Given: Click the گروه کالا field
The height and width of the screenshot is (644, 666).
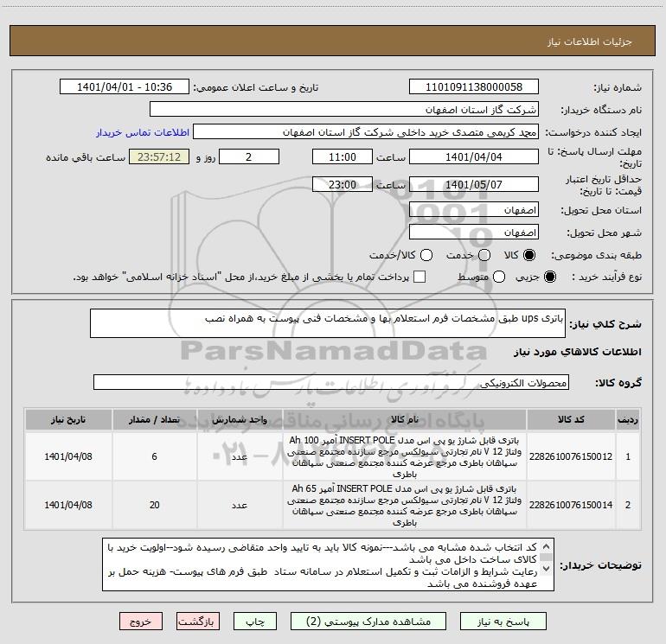Looking at the screenshot, I should tap(331, 382).
